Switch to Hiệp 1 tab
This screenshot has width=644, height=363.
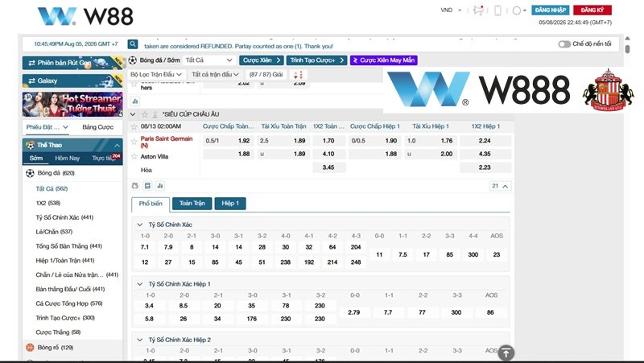230,204
